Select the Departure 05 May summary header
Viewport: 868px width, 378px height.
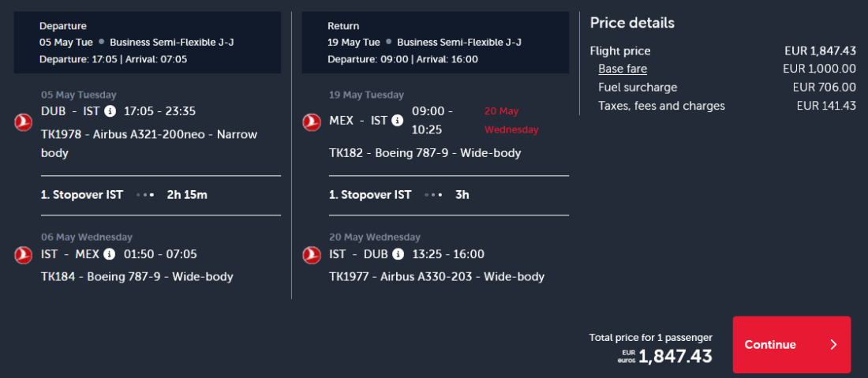click(147, 42)
